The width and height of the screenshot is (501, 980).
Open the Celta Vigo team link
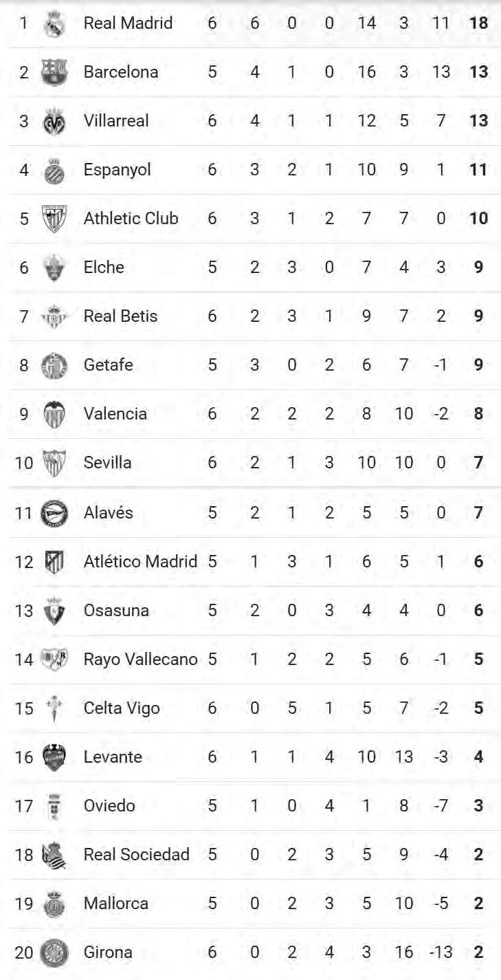pos(122,708)
